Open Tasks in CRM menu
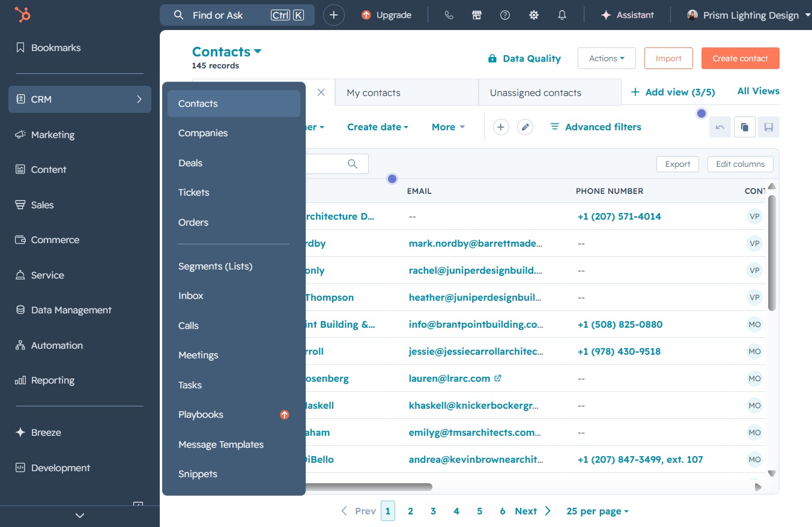 [234, 385]
